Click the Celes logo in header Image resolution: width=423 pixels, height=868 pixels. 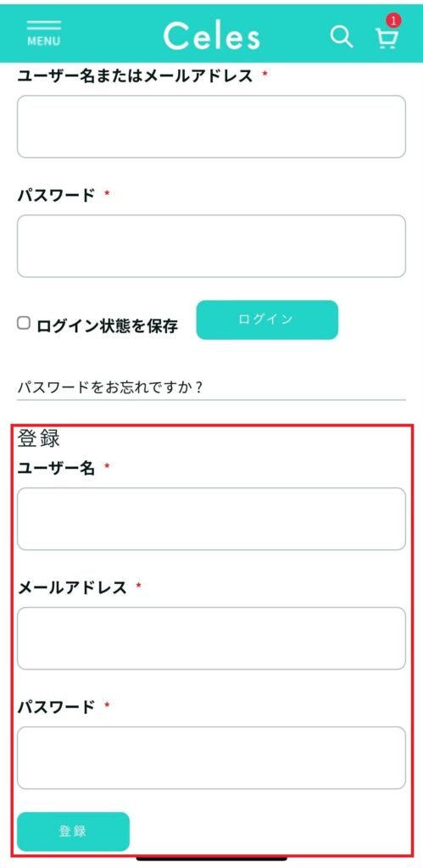coord(212,36)
